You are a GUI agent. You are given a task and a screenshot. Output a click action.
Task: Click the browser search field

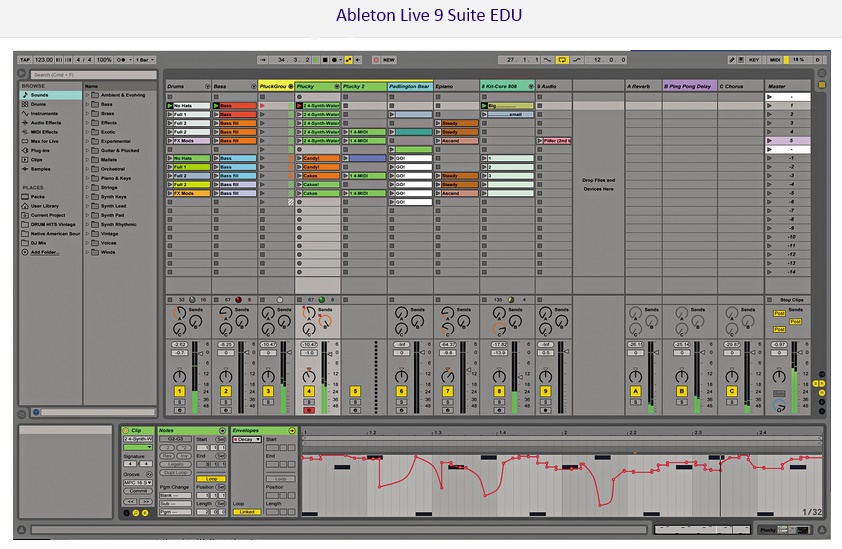93,75
